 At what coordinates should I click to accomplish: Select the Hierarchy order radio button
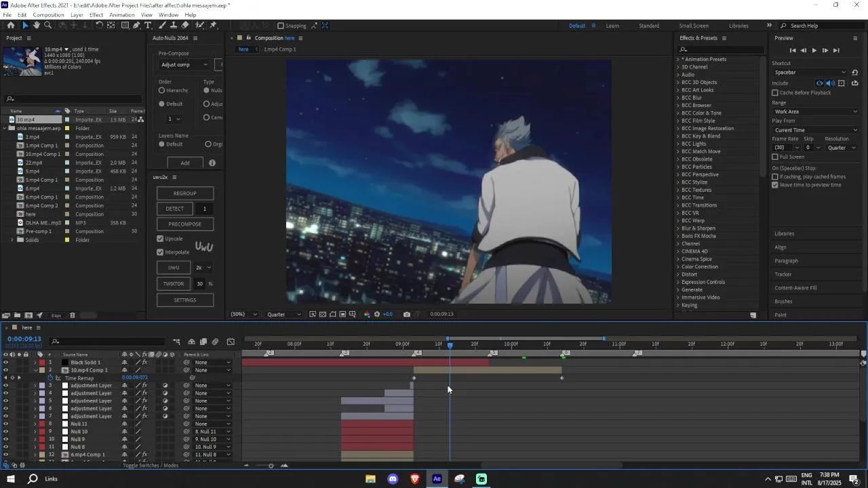162,90
